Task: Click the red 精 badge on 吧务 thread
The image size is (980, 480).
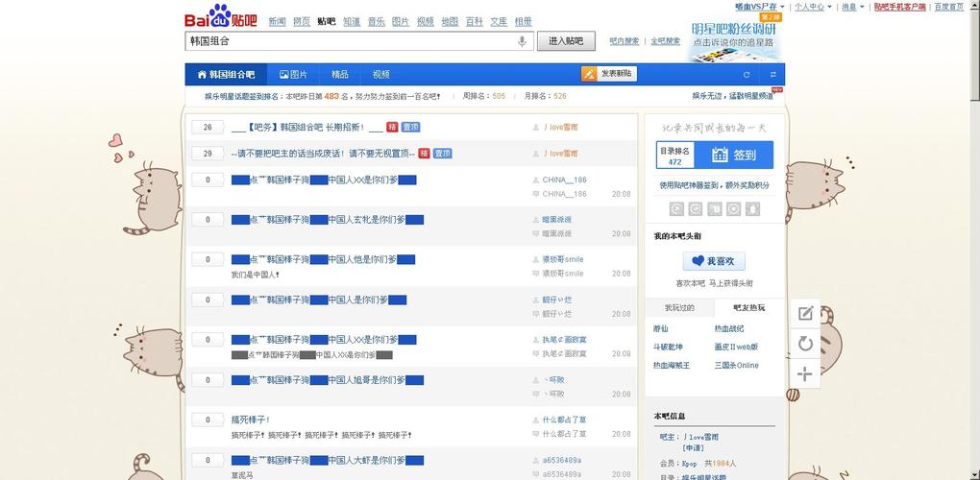Action: pos(392,127)
